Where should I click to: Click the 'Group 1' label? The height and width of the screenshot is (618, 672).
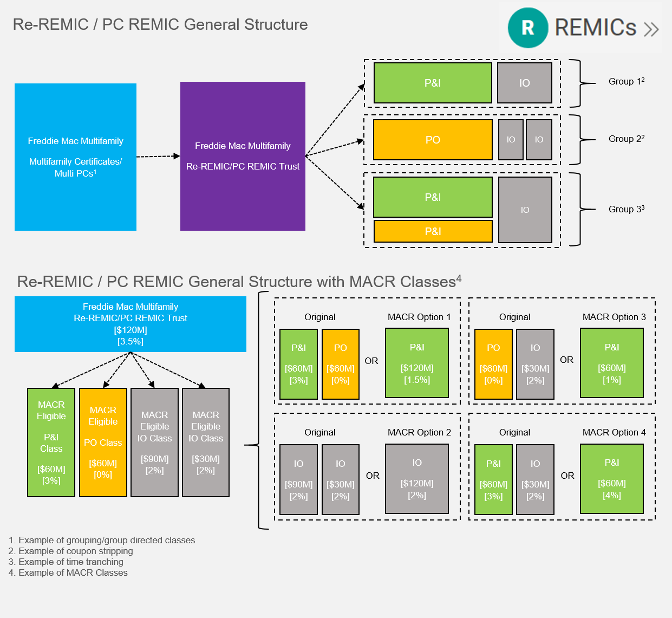point(627,81)
